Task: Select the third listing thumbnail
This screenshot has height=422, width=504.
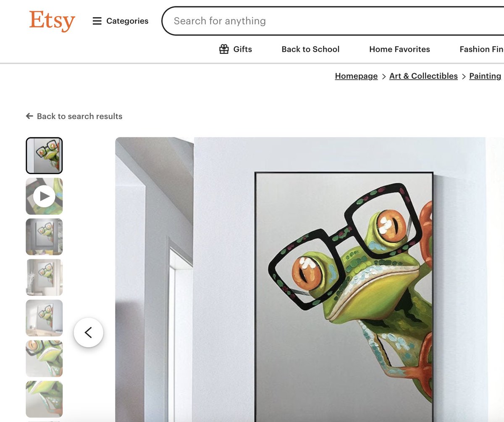Action: (x=44, y=237)
